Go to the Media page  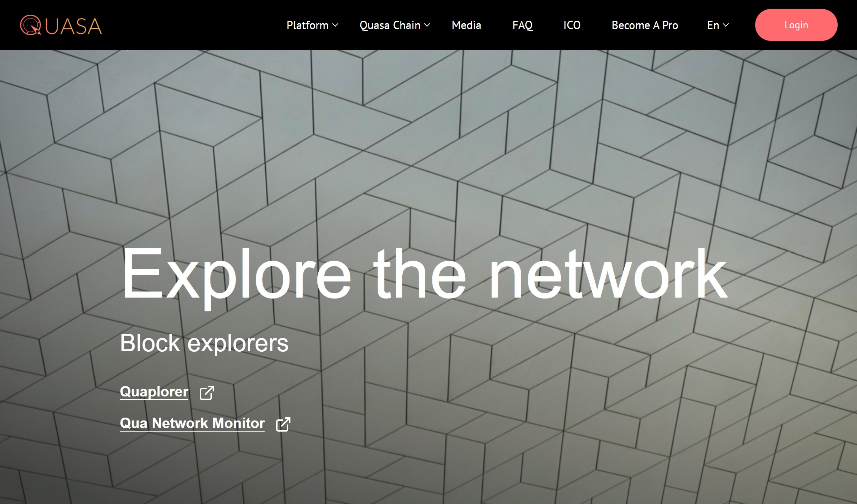coord(466,25)
